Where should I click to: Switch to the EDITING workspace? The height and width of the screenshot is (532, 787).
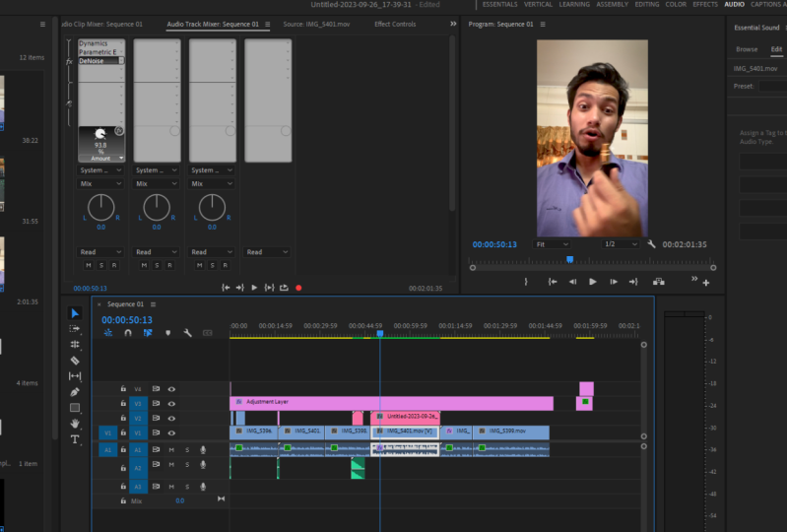(647, 5)
